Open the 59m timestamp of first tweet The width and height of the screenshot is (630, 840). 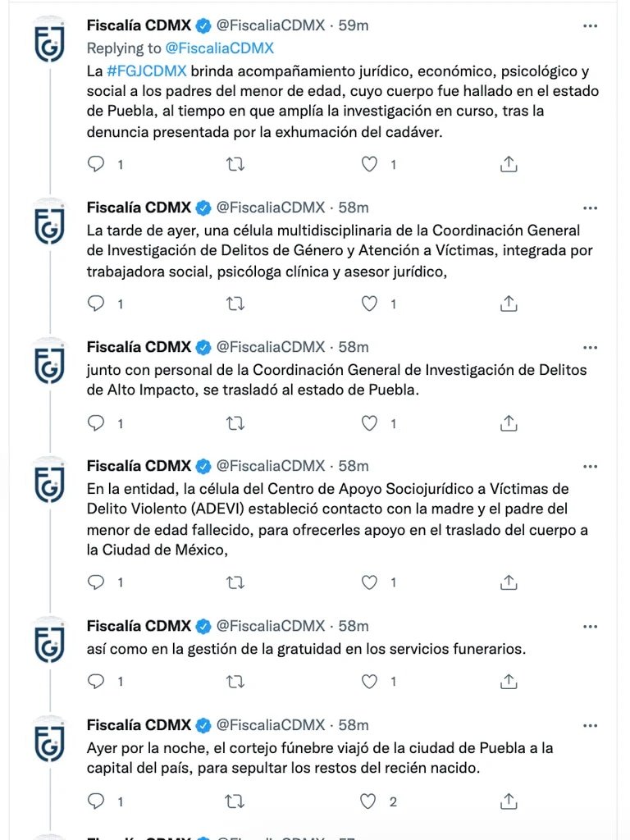pyautogui.click(x=354, y=25)
